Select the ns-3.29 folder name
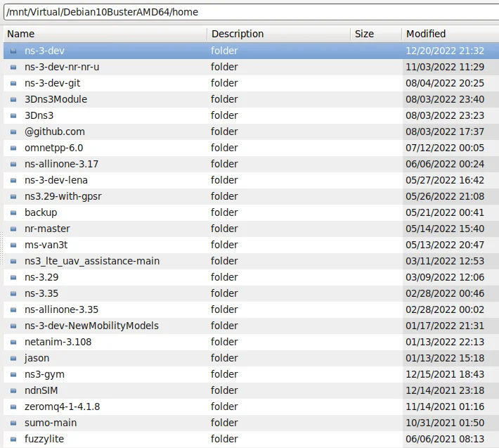The height and width of the screenshot is (448, 499). (41, 277)
